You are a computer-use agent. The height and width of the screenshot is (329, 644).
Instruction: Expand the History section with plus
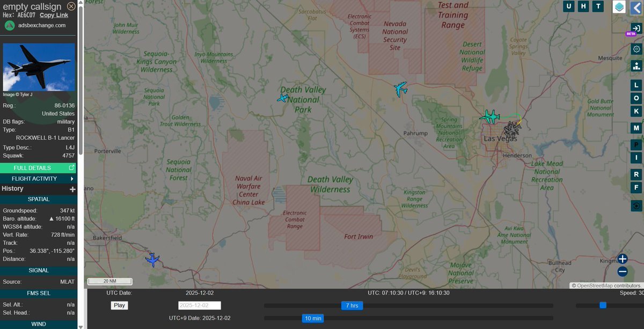click(x=72, y=189)
